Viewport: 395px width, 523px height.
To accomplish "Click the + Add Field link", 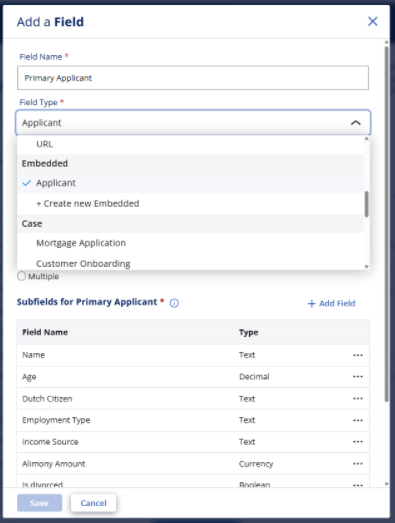I will [x=331, y=303].
